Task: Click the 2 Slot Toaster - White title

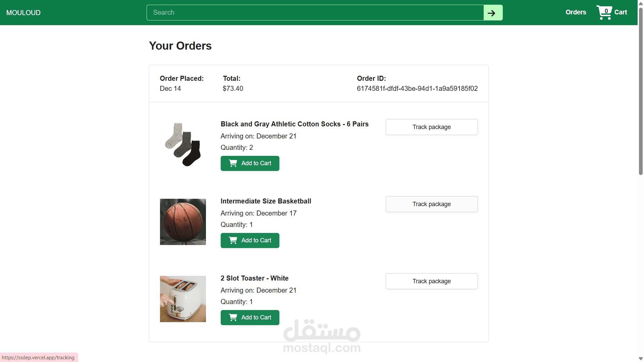Action: click(x=254, y=278)
